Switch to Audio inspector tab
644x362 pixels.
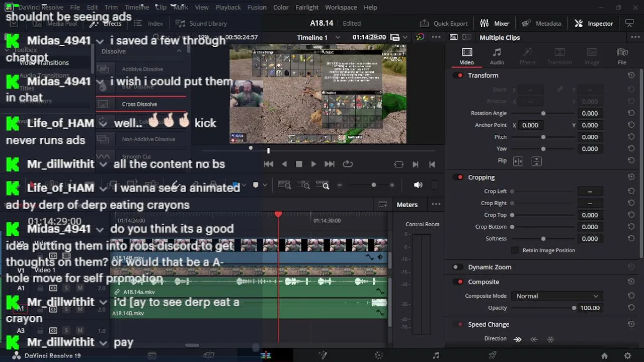point(497,56)
